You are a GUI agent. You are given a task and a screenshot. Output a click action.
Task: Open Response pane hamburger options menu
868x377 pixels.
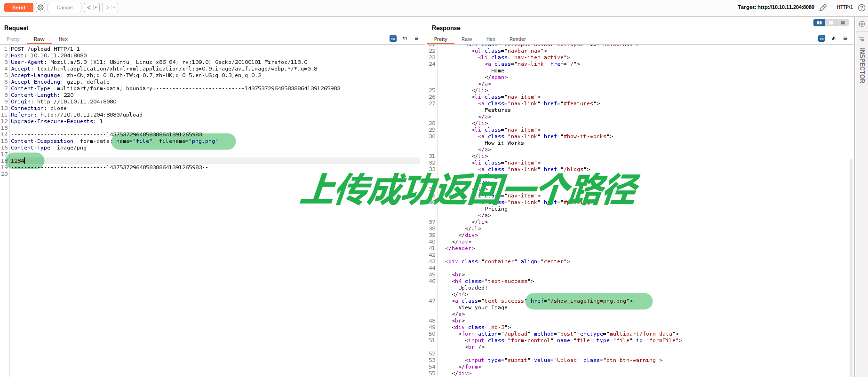pos(845,39)
